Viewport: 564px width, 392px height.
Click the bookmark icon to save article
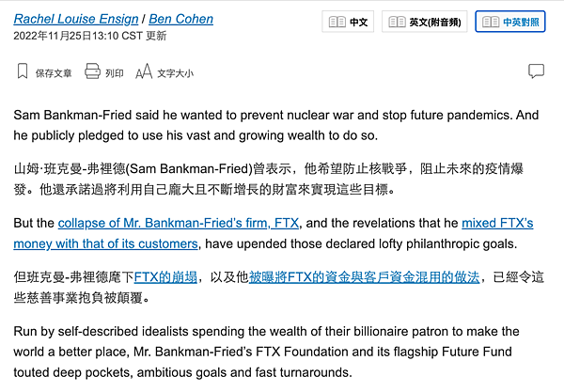pos(23,71)
